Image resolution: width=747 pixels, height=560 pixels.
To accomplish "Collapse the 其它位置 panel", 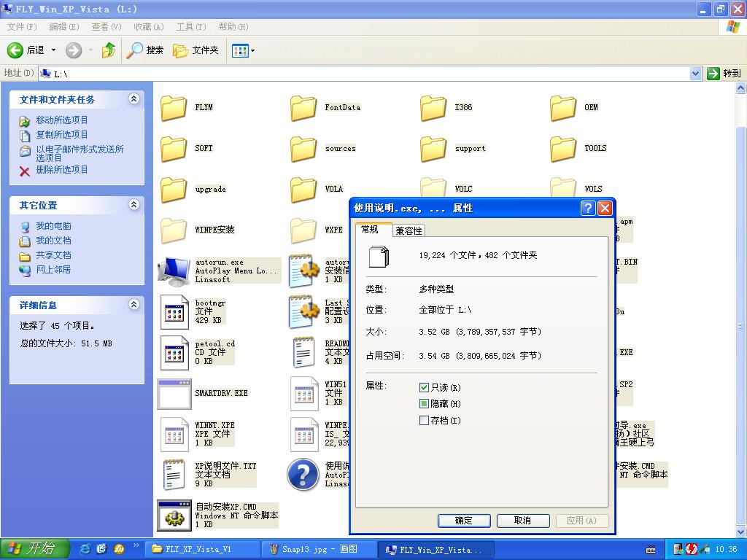I will [134, 205].
